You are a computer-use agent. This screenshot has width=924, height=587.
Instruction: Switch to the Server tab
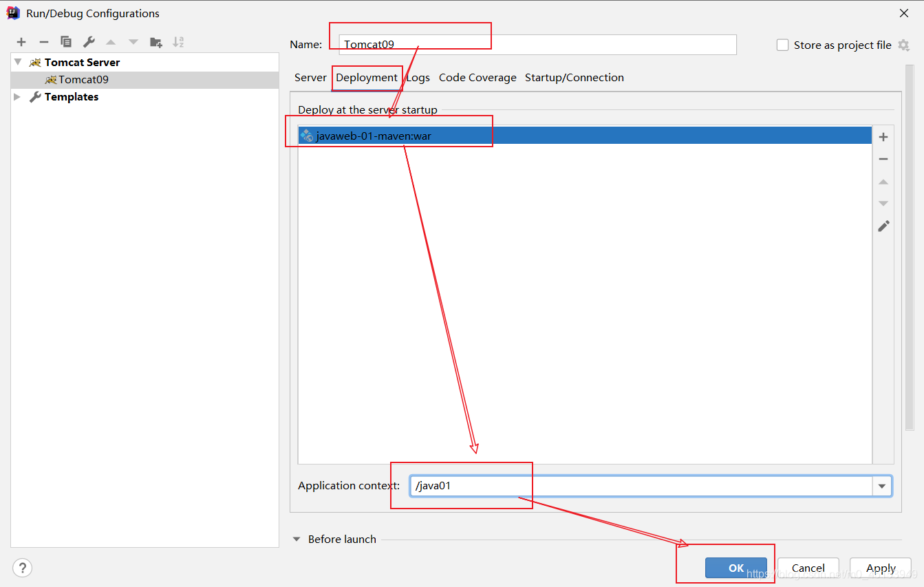point(310,78)
